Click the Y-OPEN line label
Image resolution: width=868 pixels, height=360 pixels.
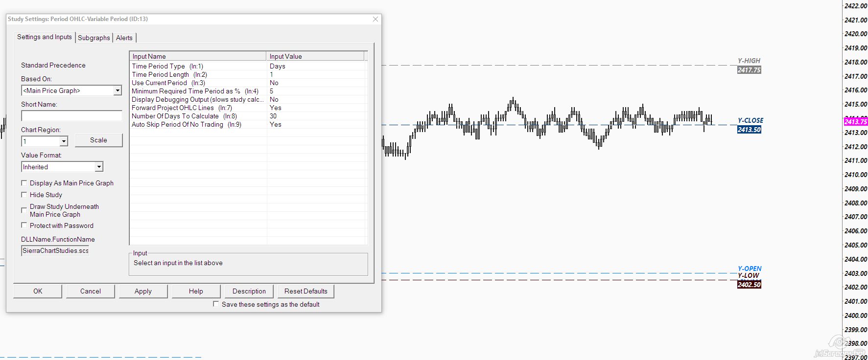[x=750, y=269]
